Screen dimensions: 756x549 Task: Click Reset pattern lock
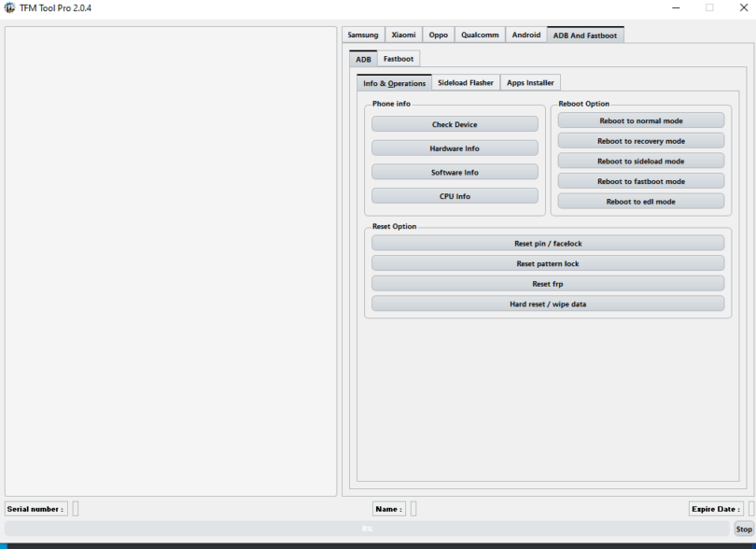[548, 263]
